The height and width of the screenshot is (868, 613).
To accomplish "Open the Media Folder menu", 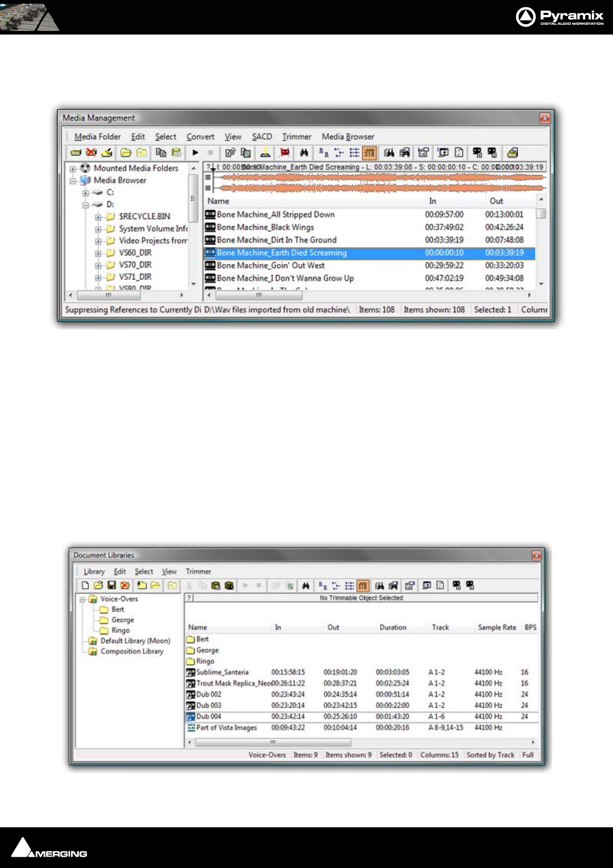I will pos(97,137).
